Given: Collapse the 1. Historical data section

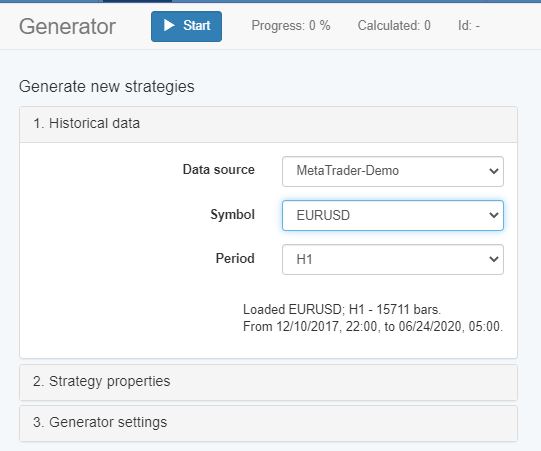Looking at the screenshot, I should pyautogui.click(x=268, y=124).
